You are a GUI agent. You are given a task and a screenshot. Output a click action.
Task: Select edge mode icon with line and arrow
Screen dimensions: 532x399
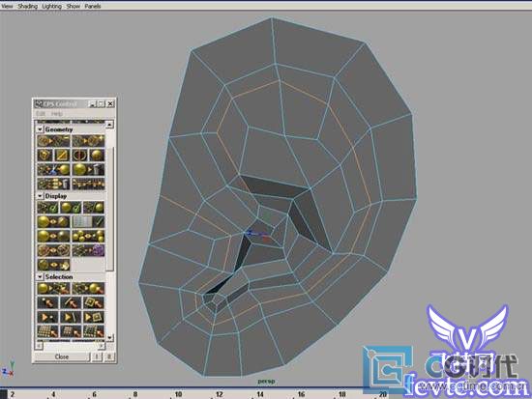click(71, 302)
